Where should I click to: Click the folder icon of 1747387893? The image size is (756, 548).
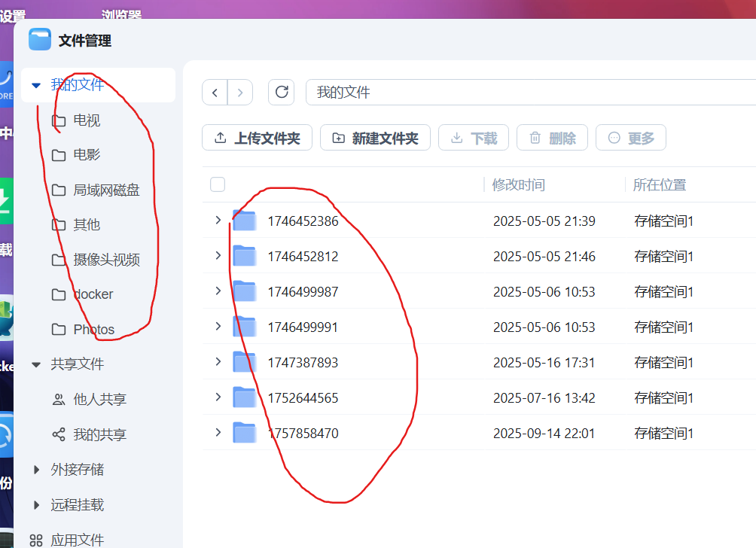tap(245, 361)
